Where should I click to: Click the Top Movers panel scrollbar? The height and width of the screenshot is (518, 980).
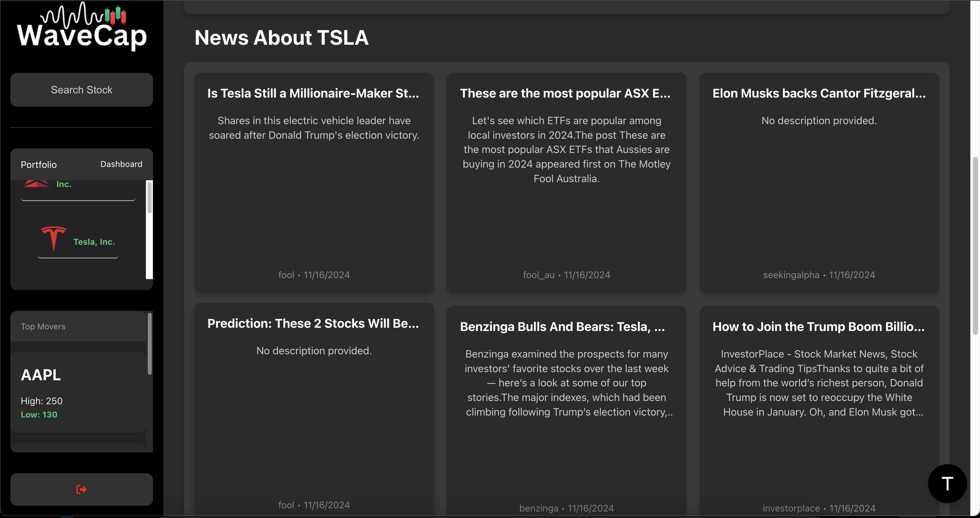[149, 344]
